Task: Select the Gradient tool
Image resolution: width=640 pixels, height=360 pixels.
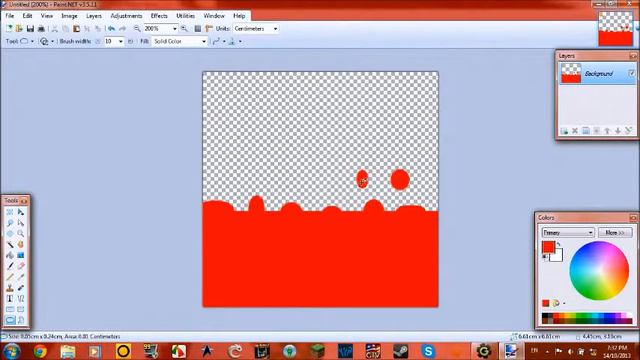Action: (x=20, y=255)
